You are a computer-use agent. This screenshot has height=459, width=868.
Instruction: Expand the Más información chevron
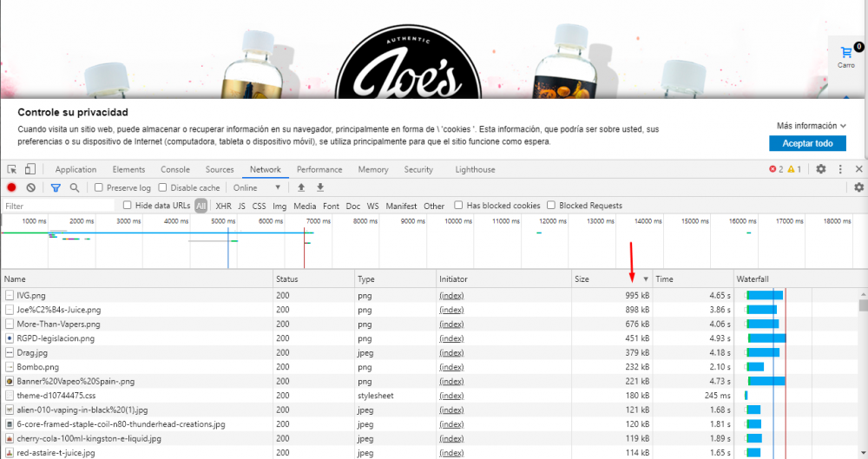(x=843, y=126)
